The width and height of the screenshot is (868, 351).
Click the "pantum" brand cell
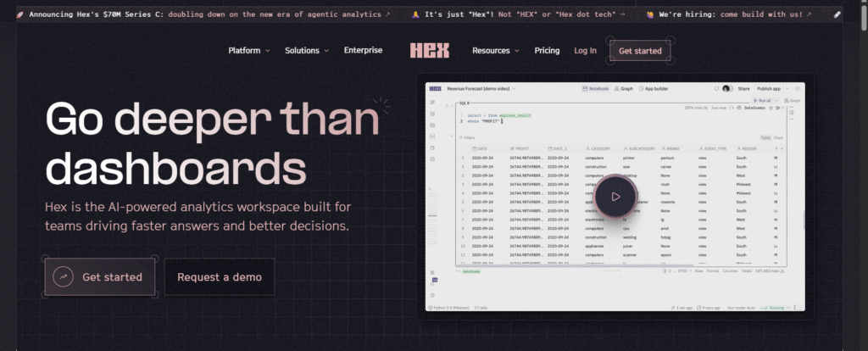click(667, 158)
